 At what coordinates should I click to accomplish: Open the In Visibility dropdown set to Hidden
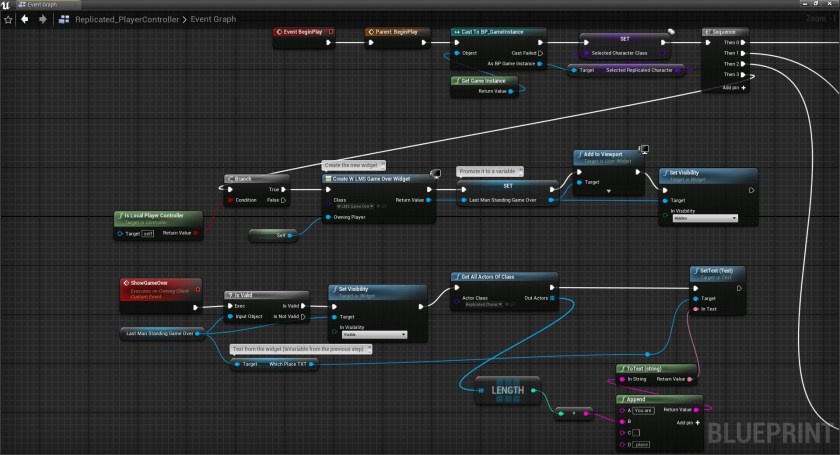[704, 217]
